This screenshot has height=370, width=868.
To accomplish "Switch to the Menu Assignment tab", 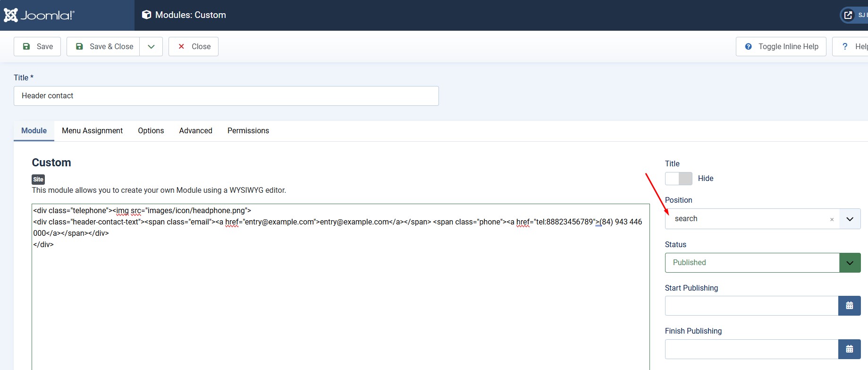I will click(92, 131).
